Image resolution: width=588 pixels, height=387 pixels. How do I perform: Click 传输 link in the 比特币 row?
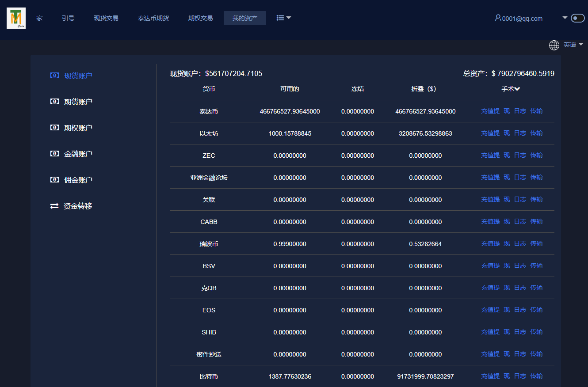click(536, 376)
